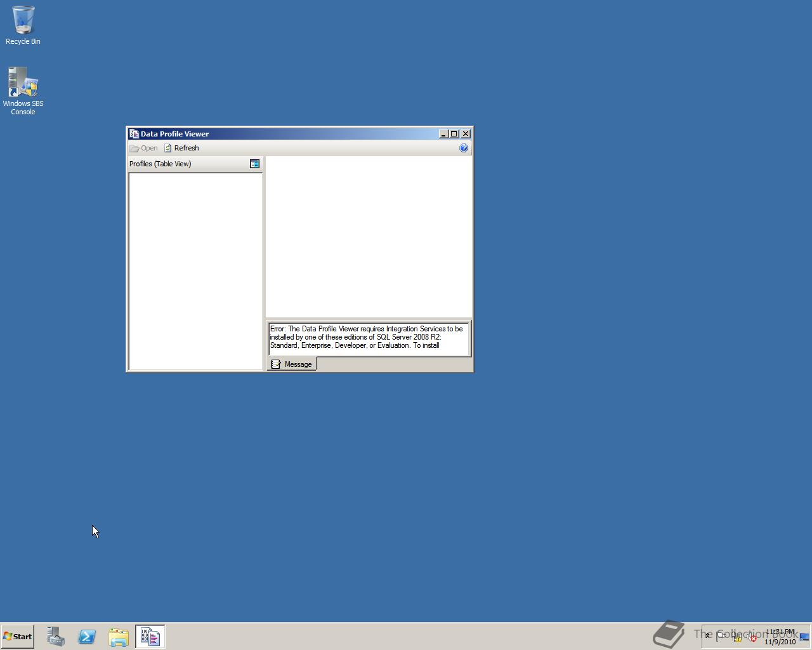Click the taskbar clock showing 11:31 PM
Image resolution: width=812 pixels, height=650 pixels.
click(780, 637)
